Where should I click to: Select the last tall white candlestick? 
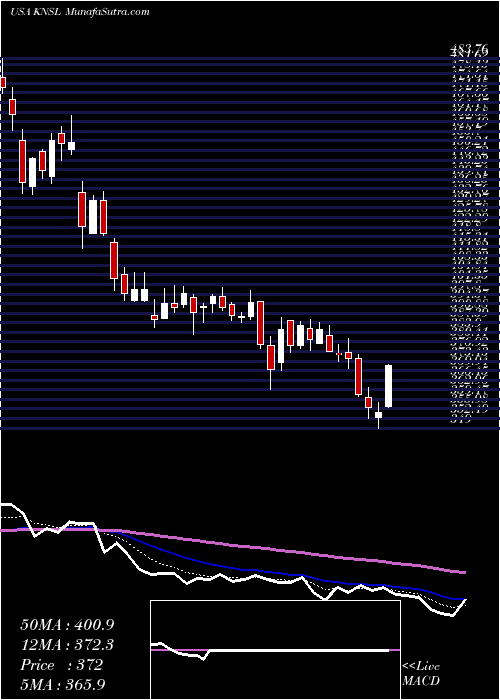(x=388, y=386)
